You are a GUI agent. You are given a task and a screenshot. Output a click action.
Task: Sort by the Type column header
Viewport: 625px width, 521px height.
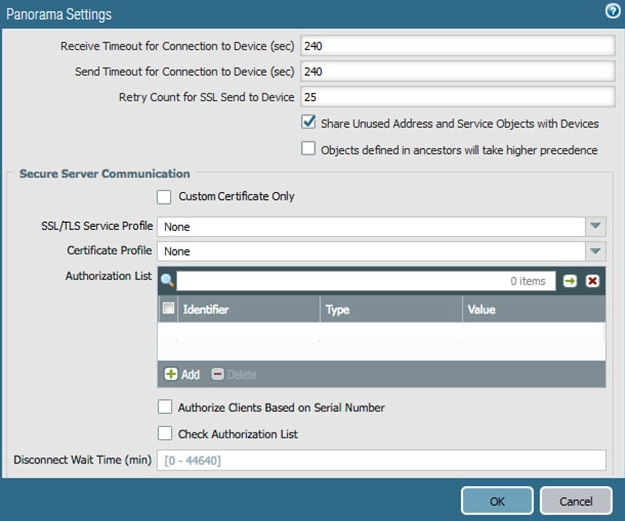(x=391, y=309)
